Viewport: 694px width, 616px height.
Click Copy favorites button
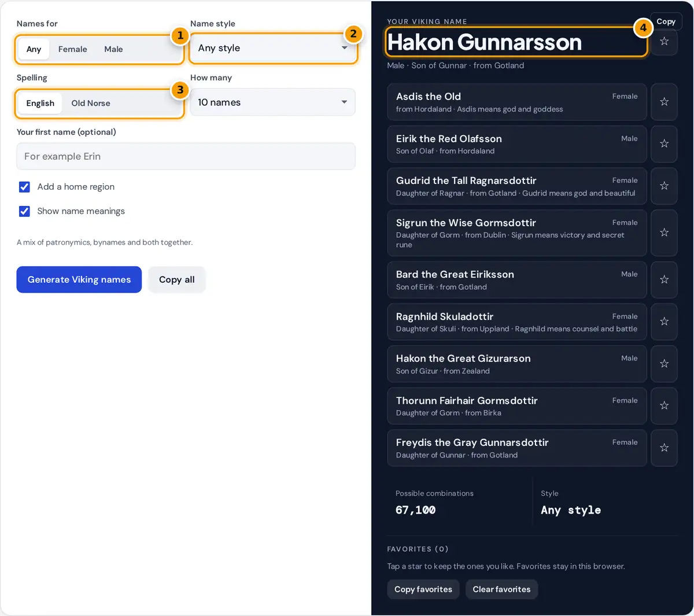pyautogui.click(x=423, y=589)
